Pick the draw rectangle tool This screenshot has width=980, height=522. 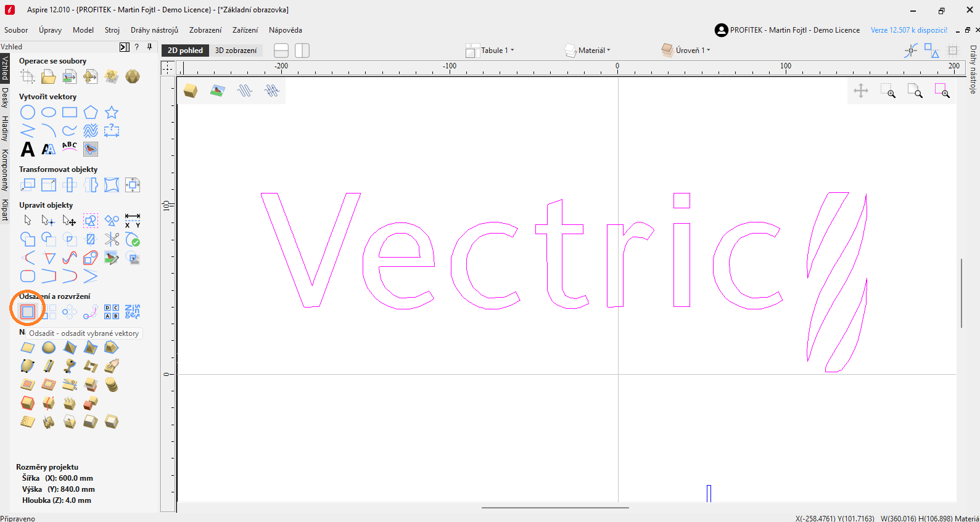click(70, 112)
